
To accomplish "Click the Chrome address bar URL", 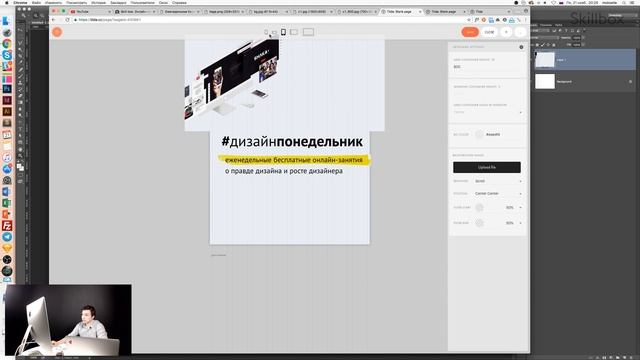I will coord(110,20).
